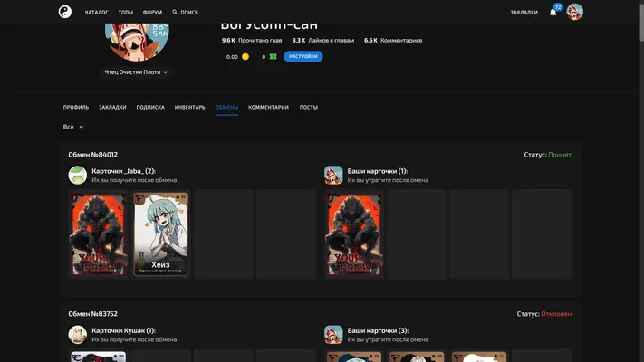644x362 pixels.
Task: Open the notifications bell
Action: tap(553, 13)
